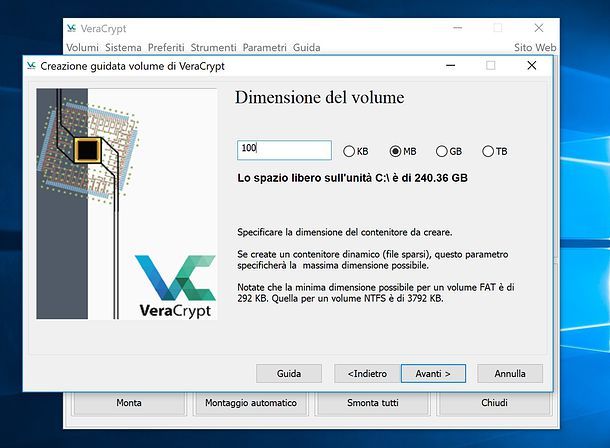Go back with the <Indietro button
This screenshot has height=448, width=610.
[x=367, y=373]
